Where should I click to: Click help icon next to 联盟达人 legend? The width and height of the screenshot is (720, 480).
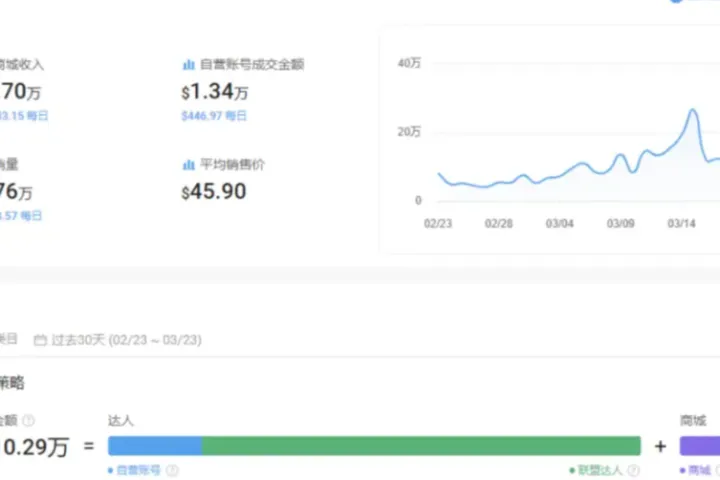point(633,470)
